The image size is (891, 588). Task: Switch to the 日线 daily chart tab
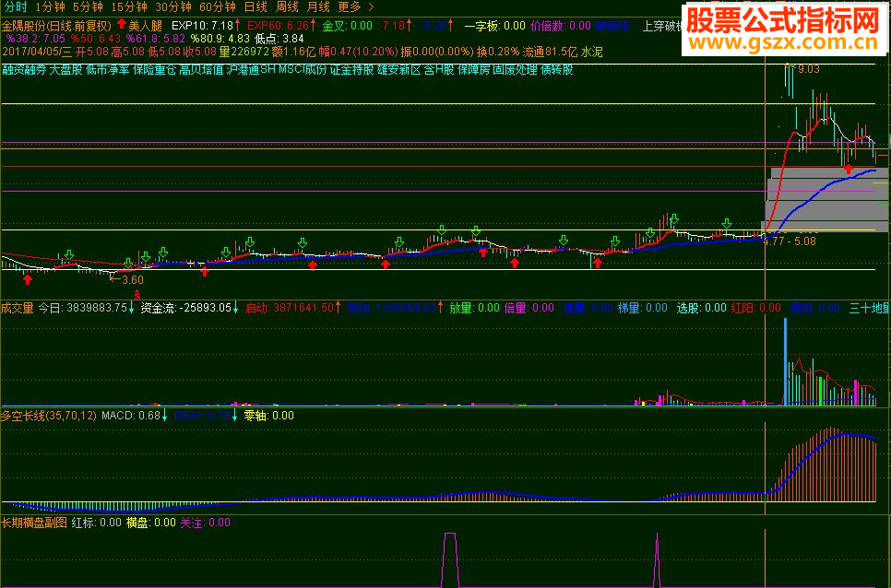tap(255, 6)
